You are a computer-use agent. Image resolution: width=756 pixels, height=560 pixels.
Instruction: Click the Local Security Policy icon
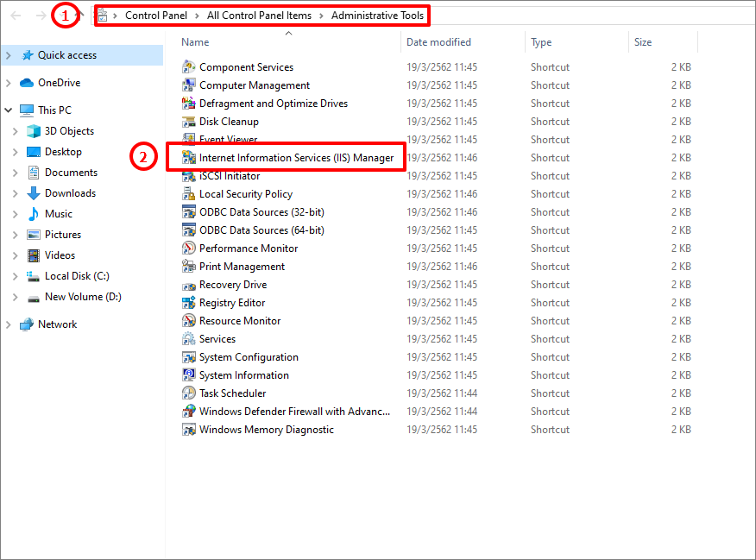[188, 194]
